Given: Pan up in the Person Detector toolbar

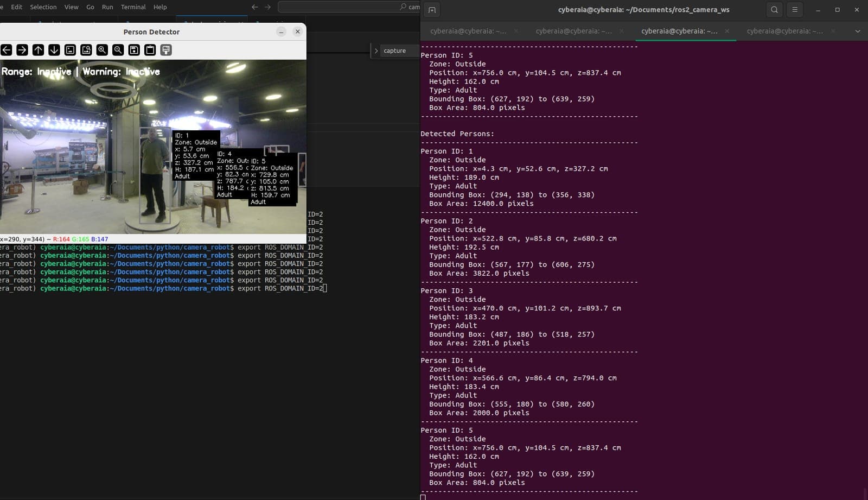Looking at the screenshot, I should (x=38, y=50).
